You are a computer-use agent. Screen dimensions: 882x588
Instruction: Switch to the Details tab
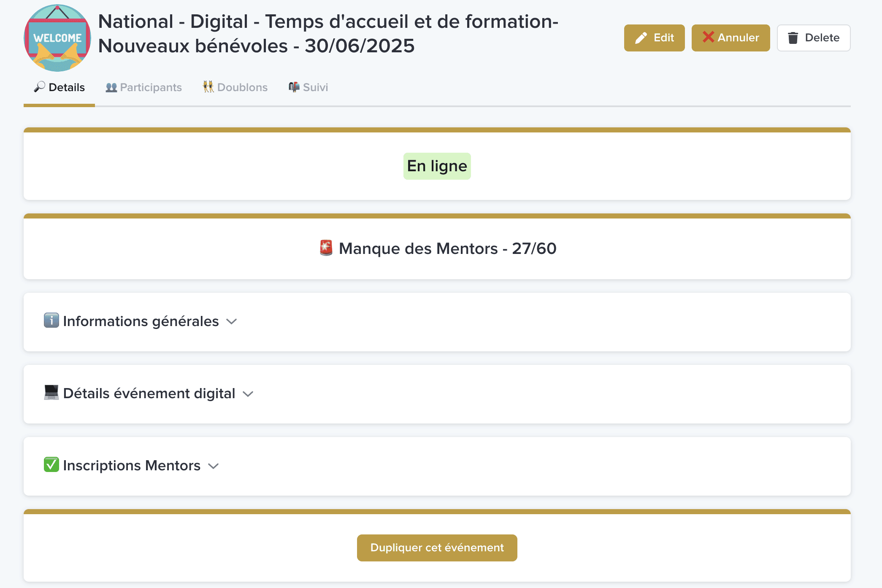[59, 87]
